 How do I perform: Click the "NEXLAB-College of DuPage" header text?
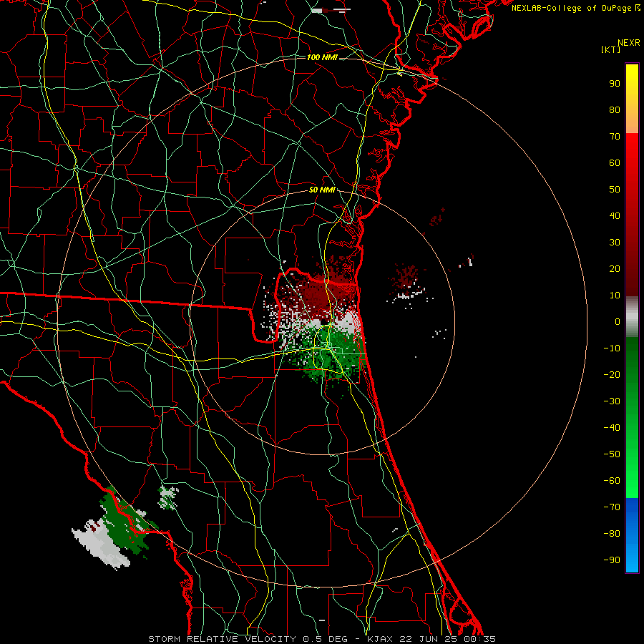pos(571,8)
